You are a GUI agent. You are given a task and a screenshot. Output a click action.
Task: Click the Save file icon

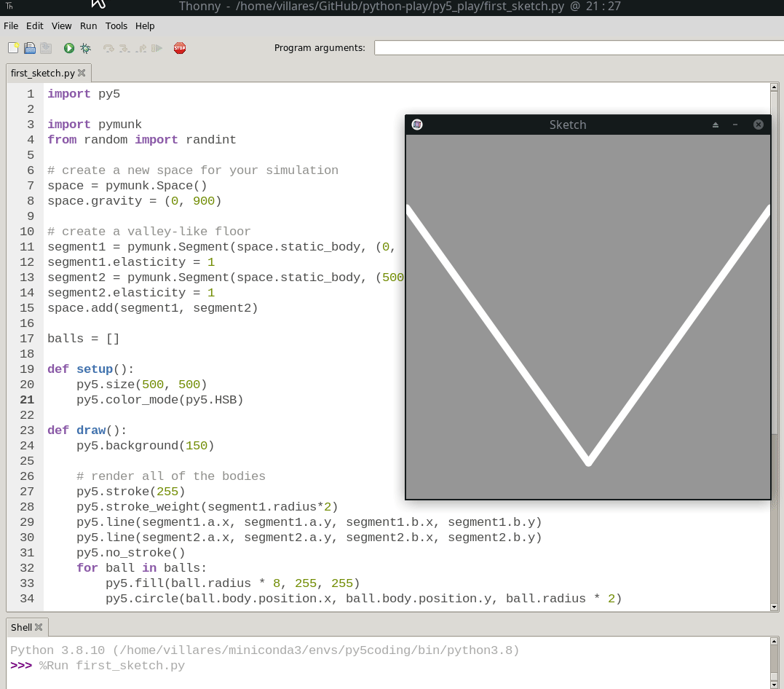46,48
